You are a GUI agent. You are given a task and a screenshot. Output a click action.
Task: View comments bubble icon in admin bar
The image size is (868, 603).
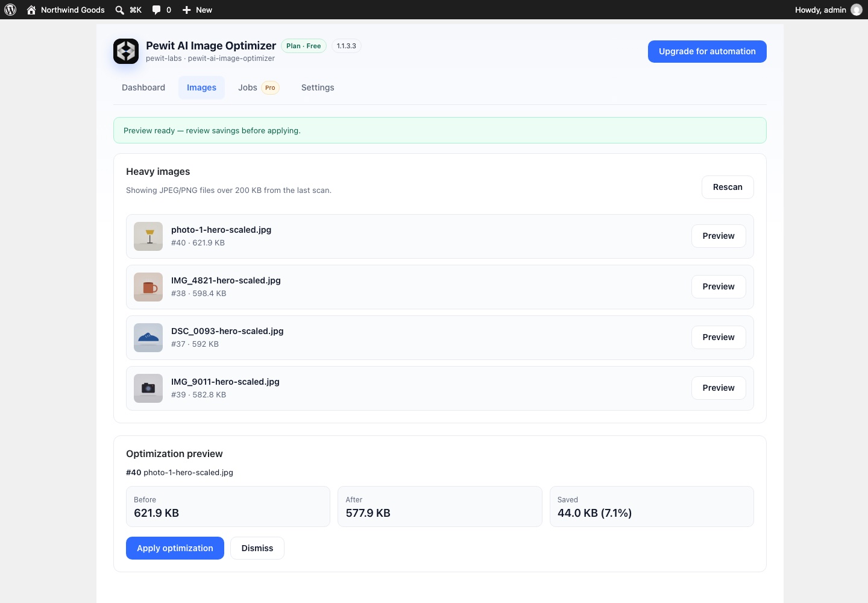(x=156, y=10)
